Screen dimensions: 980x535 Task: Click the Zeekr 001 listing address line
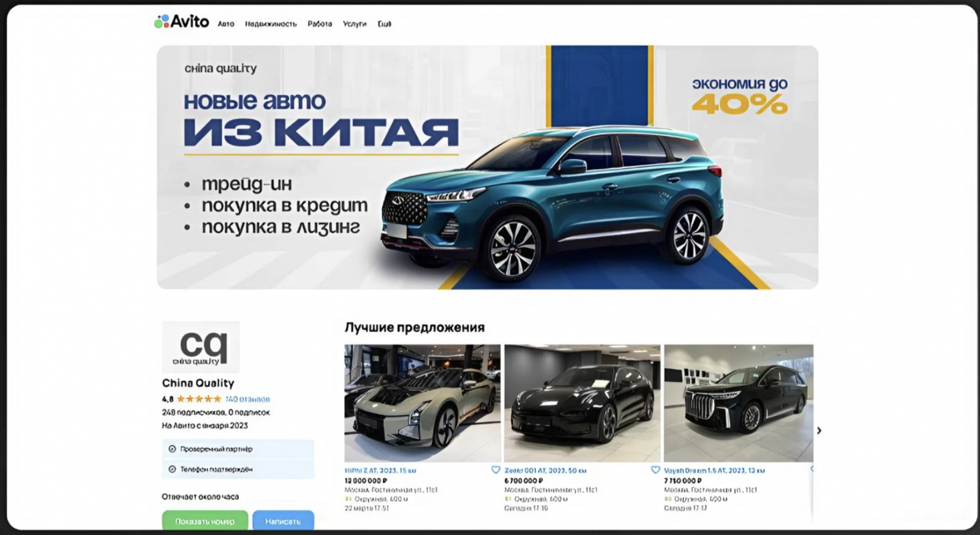[x=551, y=490]
